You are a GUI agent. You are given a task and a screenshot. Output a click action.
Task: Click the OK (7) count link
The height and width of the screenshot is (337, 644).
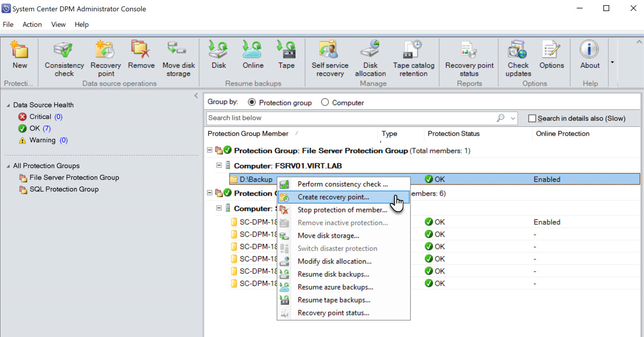pyautogui.click(x=46, y=128)
